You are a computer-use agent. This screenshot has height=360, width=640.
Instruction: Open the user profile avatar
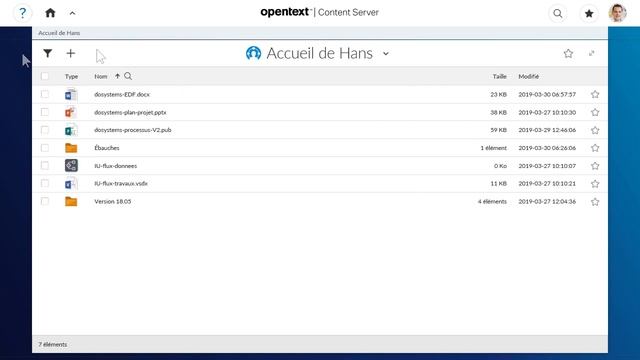click(x=618, y=13)
